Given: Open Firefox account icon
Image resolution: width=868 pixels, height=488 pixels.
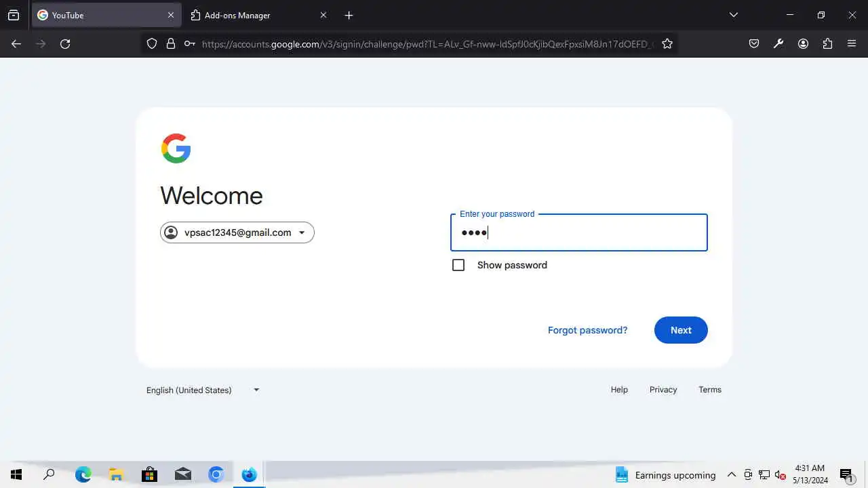Looking at the screenshot, I should pos(803,43).
